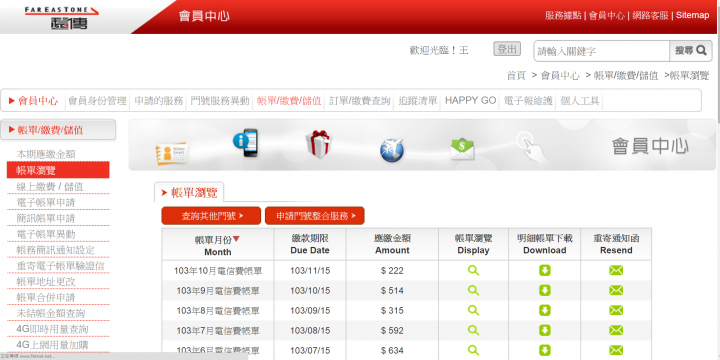Resend notice for 103年7月 bill
720x360 pixels.
click(x=616, y=330)
